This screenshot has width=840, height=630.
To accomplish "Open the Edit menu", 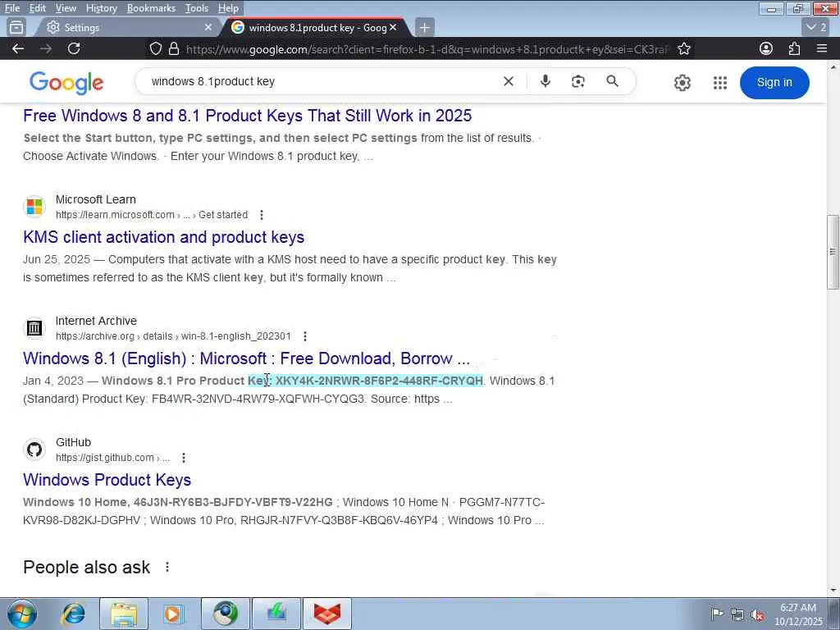I will [x=38, y=8].
